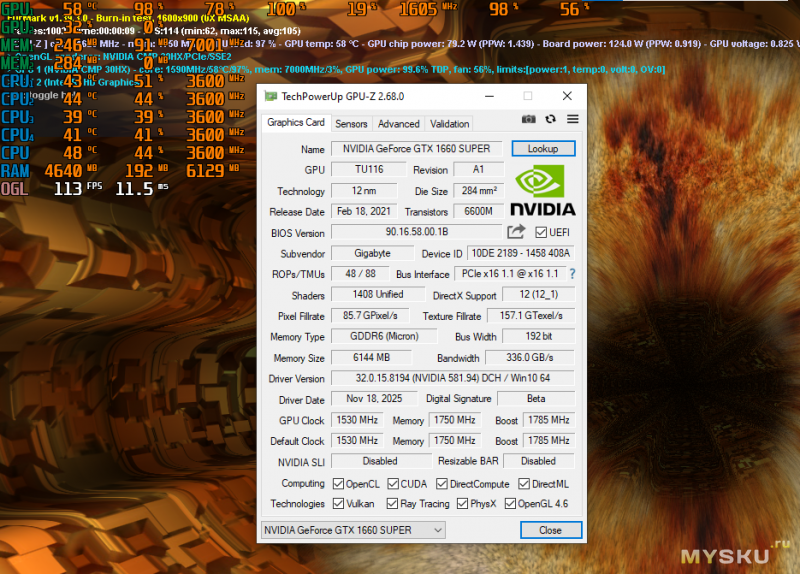Toggle the Vulkan checkbox
This screenshot has height=574, width=800.
tap(338, 504)
